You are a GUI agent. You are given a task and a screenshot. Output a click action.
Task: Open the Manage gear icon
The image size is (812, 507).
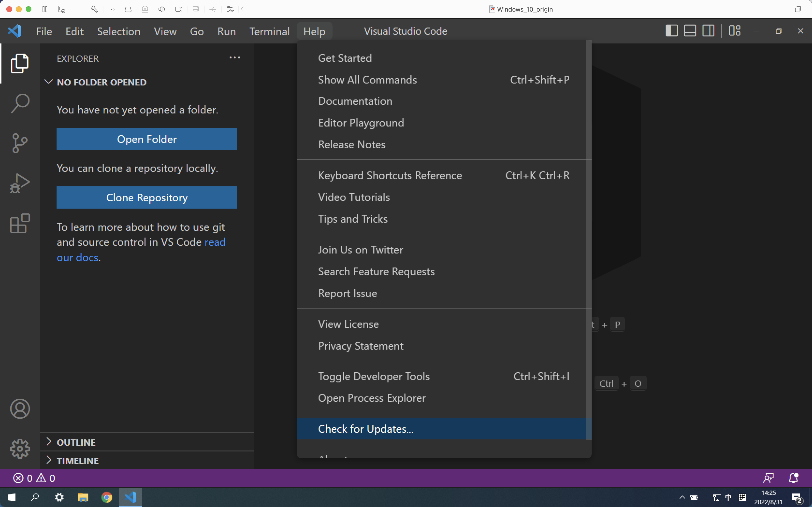click(20, 449)
